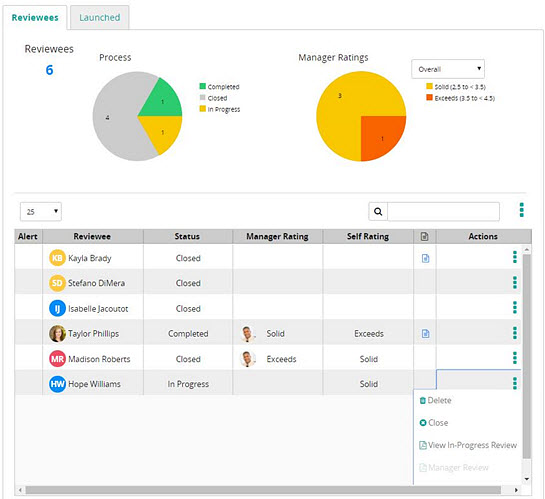Sort by Manager Rating column header
Image resolution: width=545 pixels, height=499 pixels.
(x=277, y=237)
